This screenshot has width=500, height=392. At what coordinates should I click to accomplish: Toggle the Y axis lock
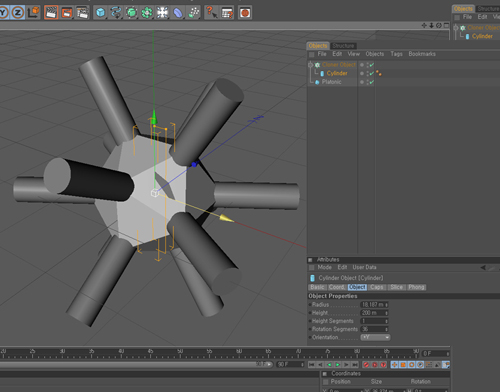3,13
